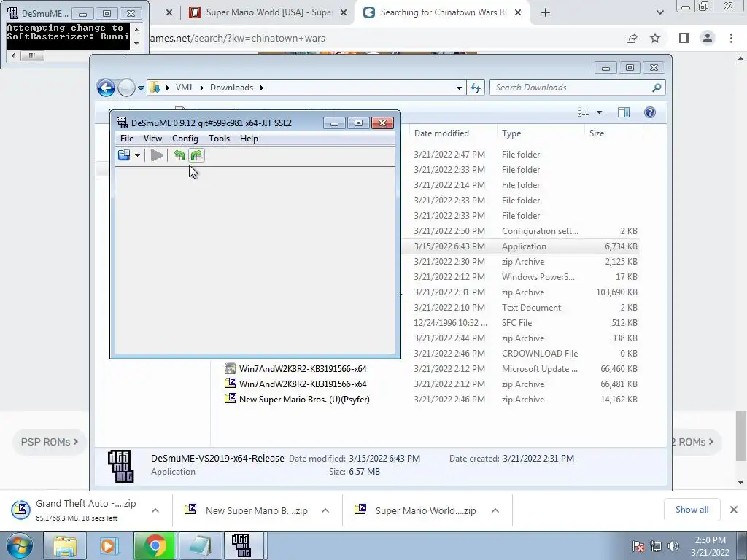Click Notepad icon on taskbar
Image resolution: width=747 pixels, height=560 pixels.
click(x=200, y=545)
